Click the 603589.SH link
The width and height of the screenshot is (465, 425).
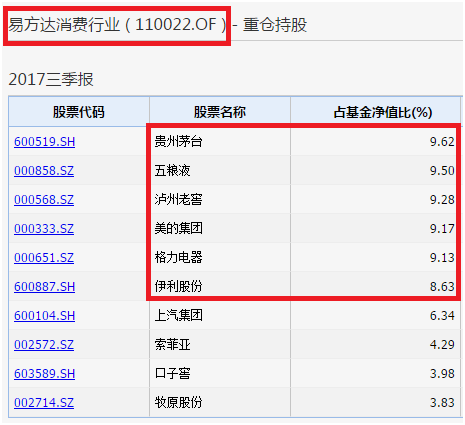[x=44, y=374]
